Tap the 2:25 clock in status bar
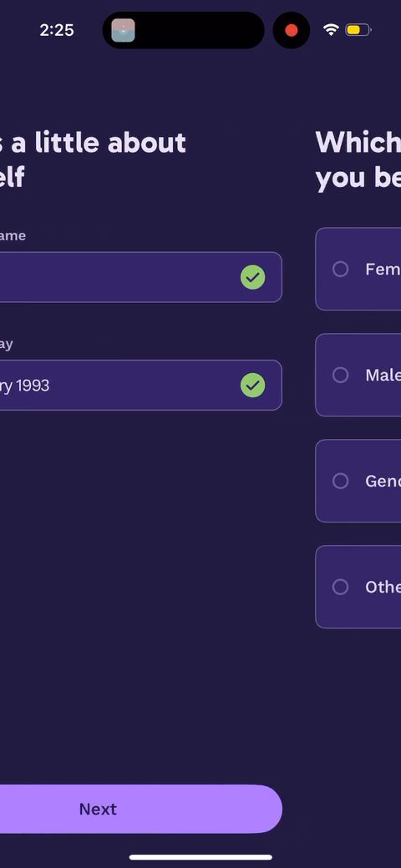This screenshot has width=401, height=868. point(57,30)
